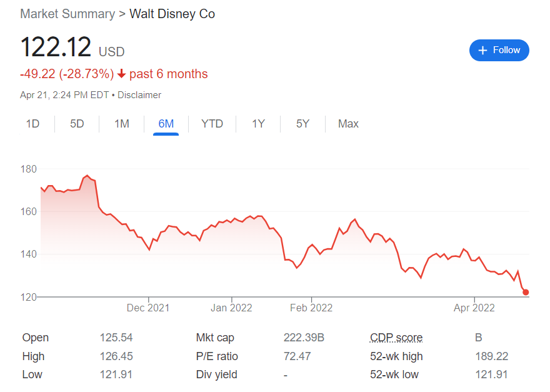Screen dimensions: 550x392
Task: Click the Feb 2022 axis label
Action: click(311, 308)
